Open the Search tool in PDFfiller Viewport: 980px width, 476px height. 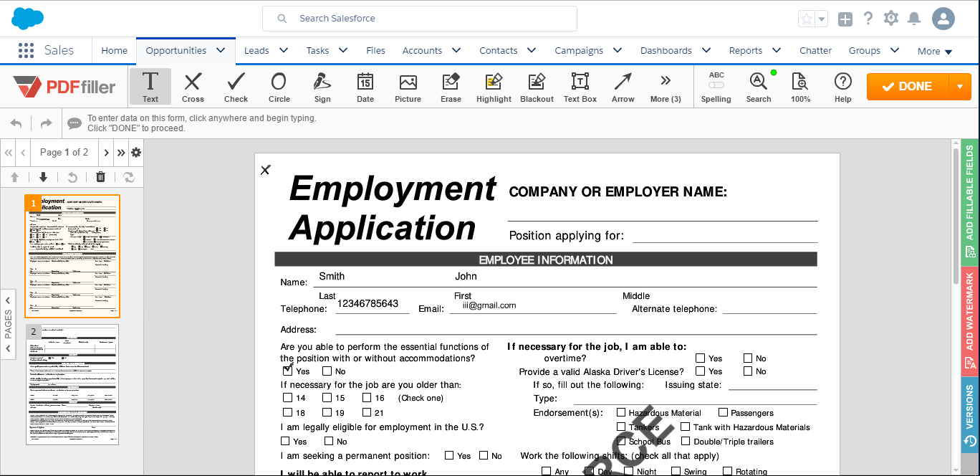click(x=759, y=87)
